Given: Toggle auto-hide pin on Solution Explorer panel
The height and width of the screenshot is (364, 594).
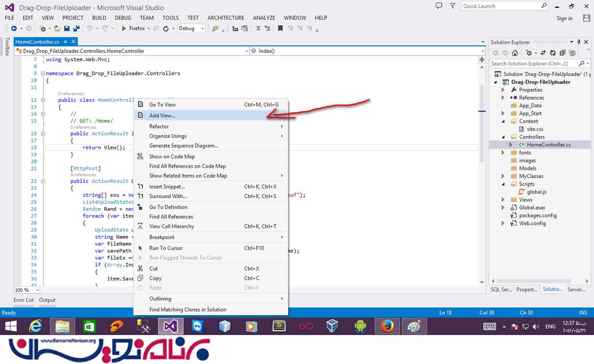Looking at the screenshot, I should pyautogui.click(x=579, y=42).
